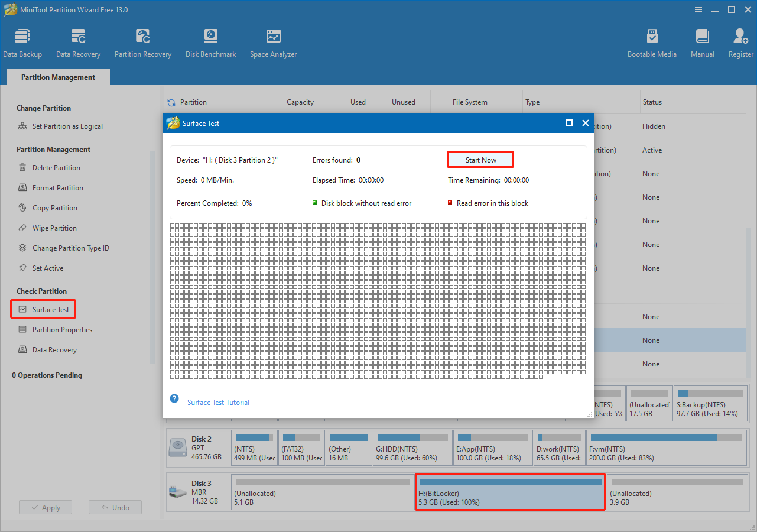Select the Wipe Partition option
Image resolution: width=757 pixels, height=532 pixels.
[56, 228]
